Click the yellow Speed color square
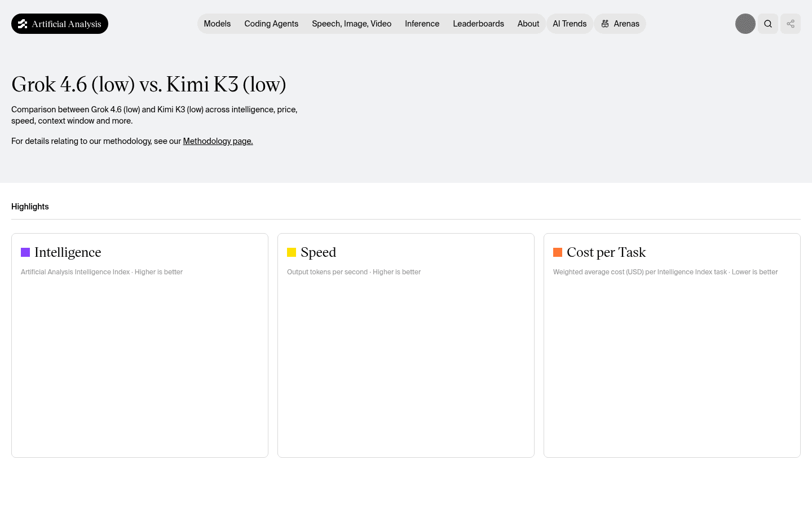812x508 pixels. pyautogui.click(x=292, y=252)
